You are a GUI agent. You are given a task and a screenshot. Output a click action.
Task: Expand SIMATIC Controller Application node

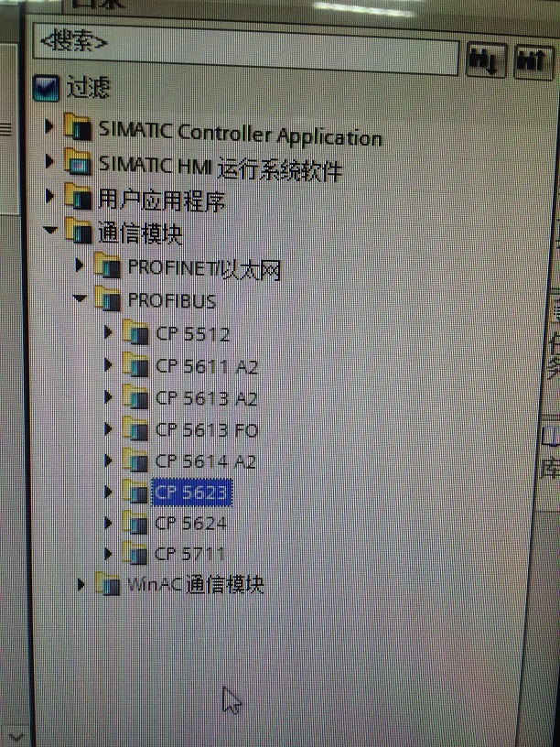(x=49, y=126)
